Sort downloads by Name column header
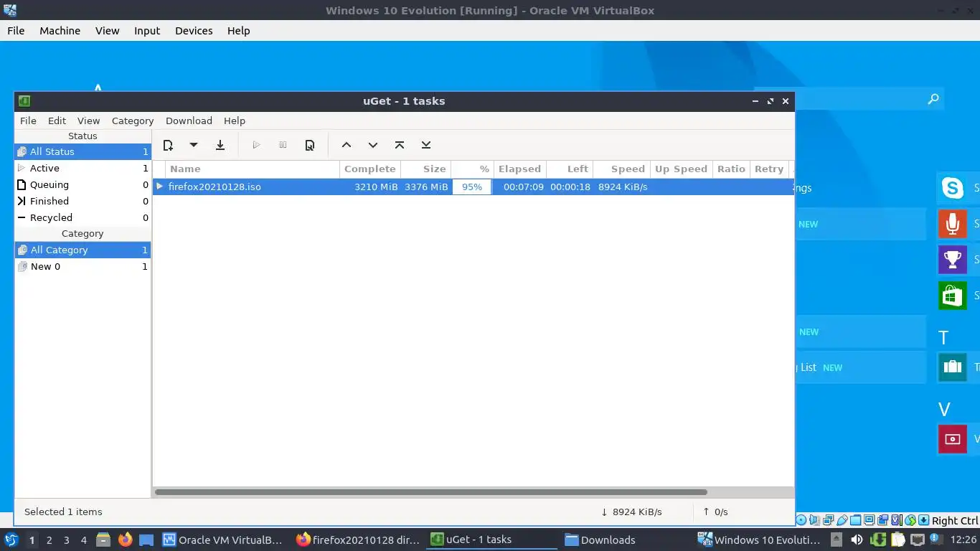Screen dimensions: 980x551 253,169
